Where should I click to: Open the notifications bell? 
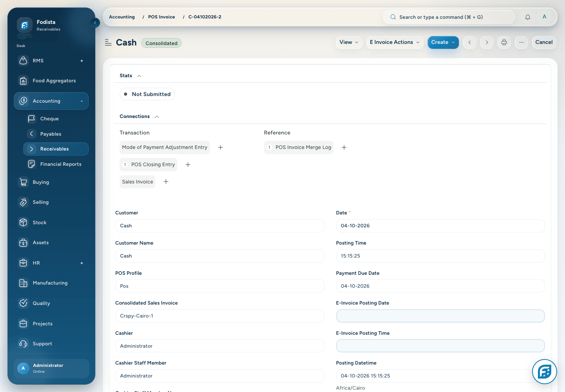point(528,17)
